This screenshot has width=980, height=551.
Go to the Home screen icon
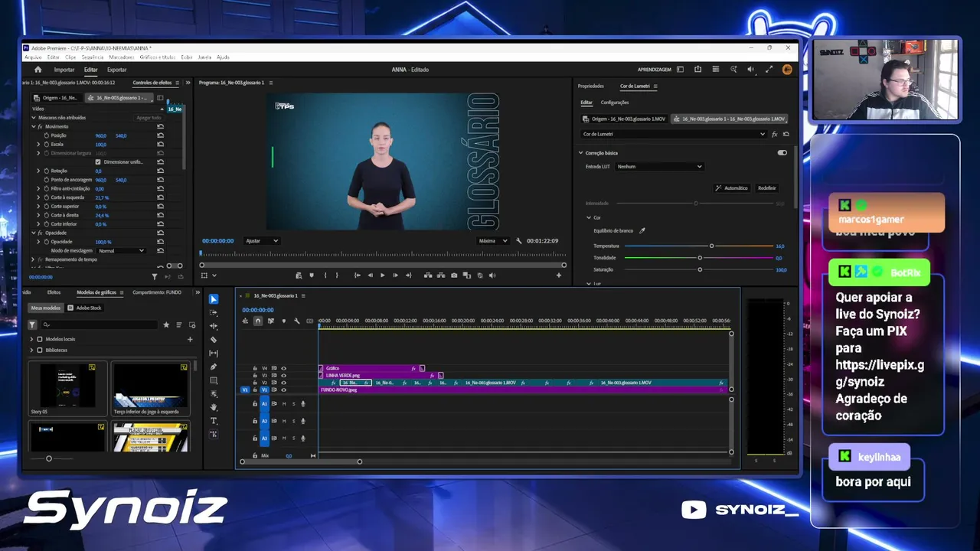38,70
